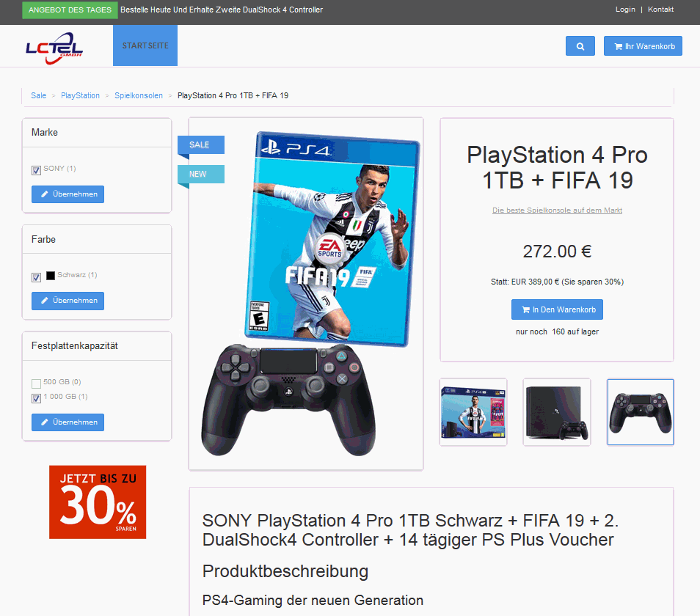
Task: Click the 30% Sparen banner
Action: tap(98, 502)
